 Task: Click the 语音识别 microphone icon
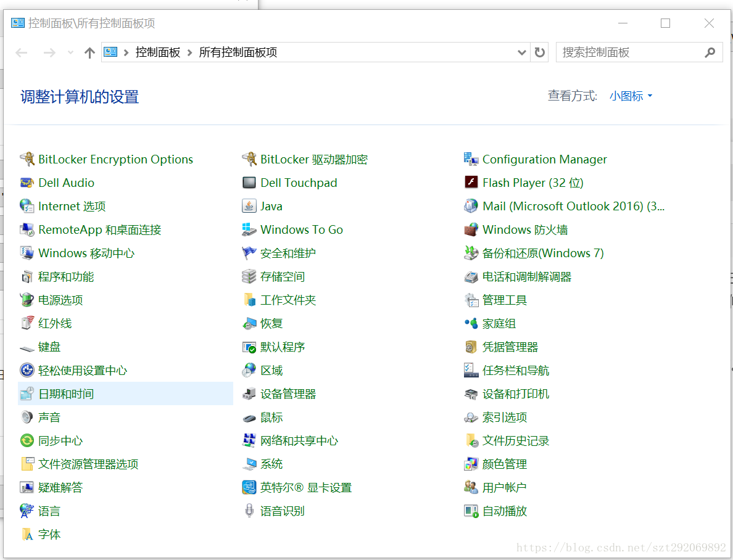[249, 511]
